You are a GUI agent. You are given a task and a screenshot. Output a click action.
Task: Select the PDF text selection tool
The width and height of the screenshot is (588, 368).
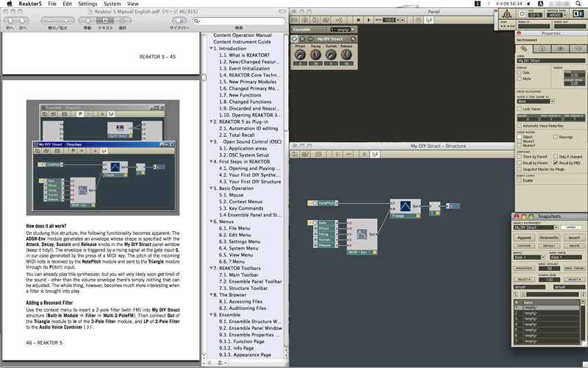(x=105, y=21)
